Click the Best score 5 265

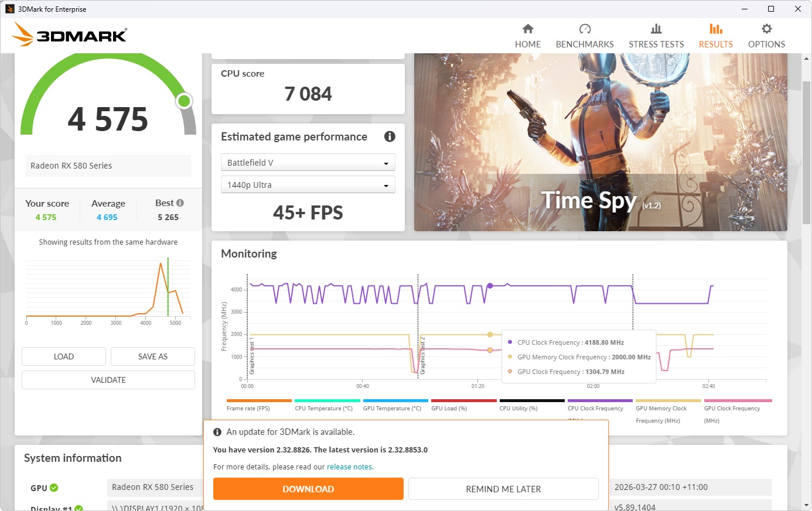(x=168, y=217)
